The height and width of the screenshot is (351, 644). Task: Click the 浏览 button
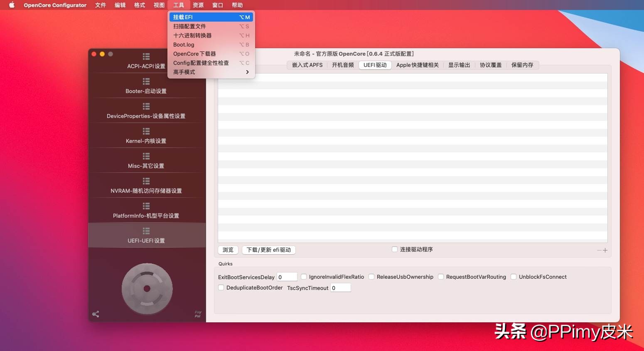[x=228, y=250]
